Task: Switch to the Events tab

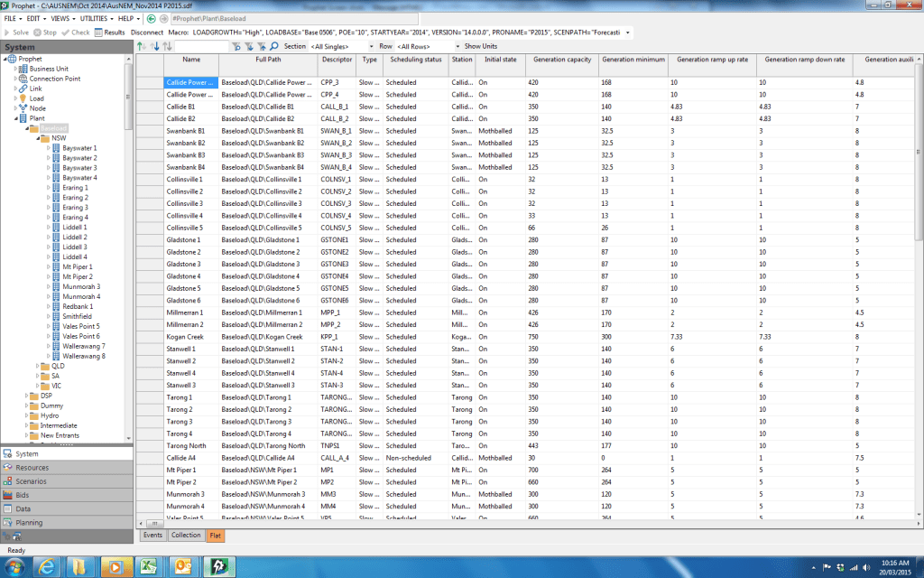Action: pos(152,535)
